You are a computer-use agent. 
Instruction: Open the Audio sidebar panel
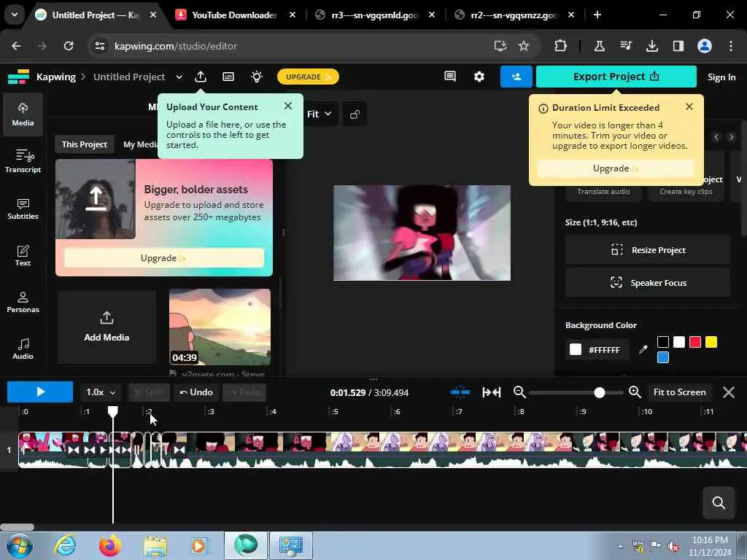pos(23,349)
